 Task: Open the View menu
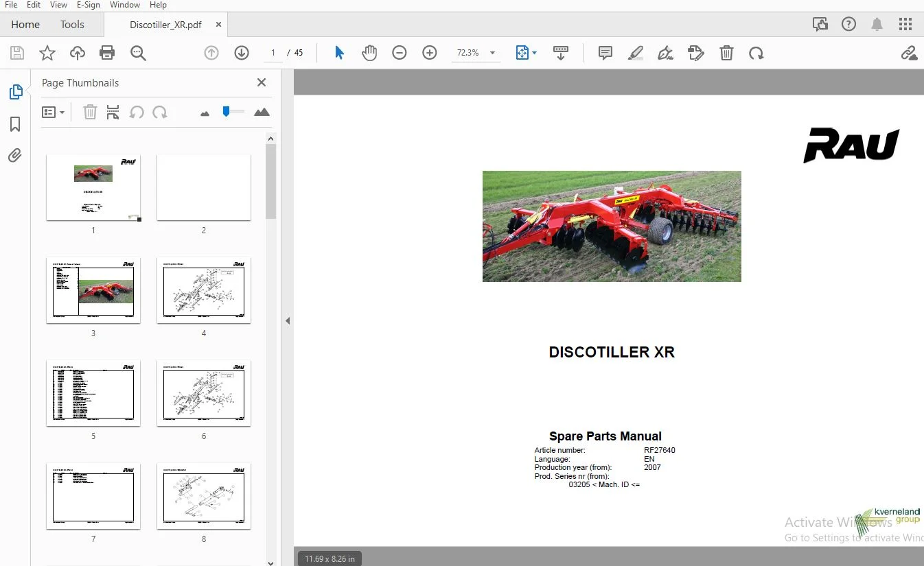click(x=58, y=5)
